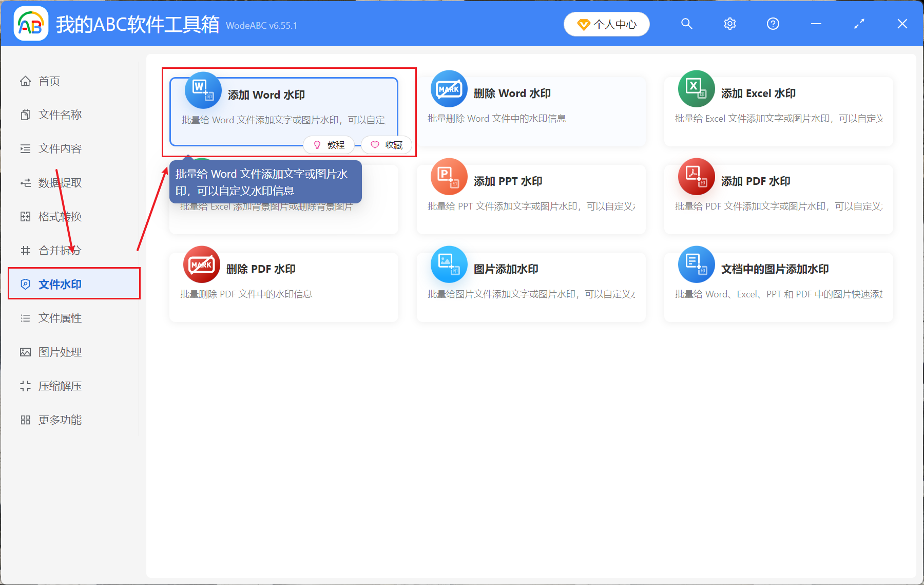
Task: Open the 添加 Excel 水印 green icon
Action: tap(696, 89)
